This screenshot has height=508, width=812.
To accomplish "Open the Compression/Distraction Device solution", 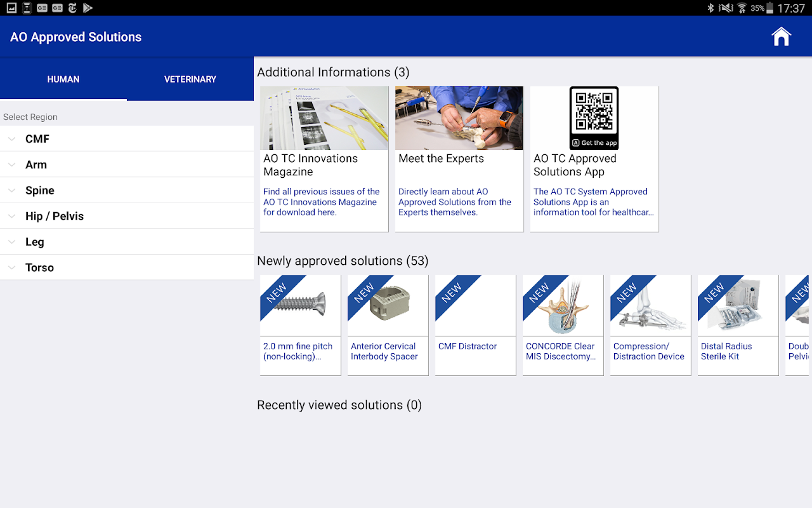I will [x=650, y=324].
